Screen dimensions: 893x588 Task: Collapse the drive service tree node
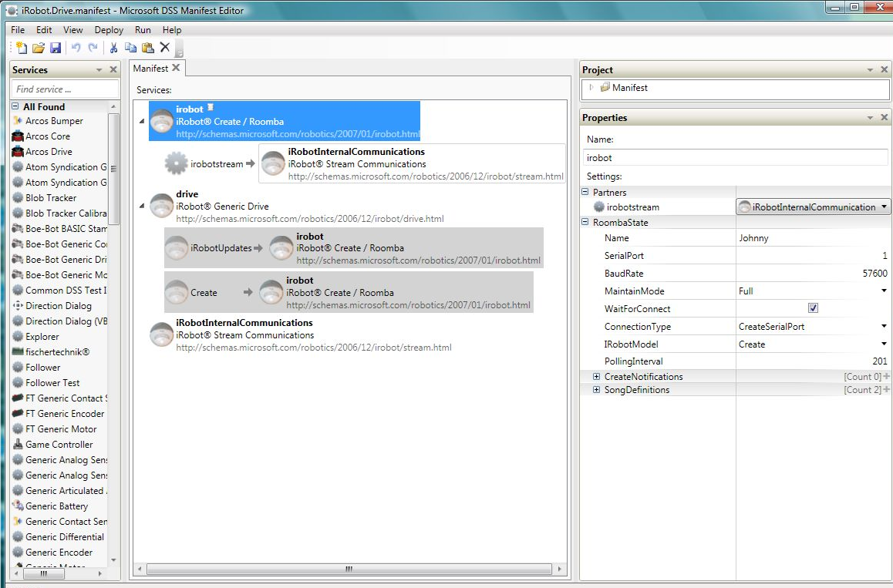(x=141, y=206)
